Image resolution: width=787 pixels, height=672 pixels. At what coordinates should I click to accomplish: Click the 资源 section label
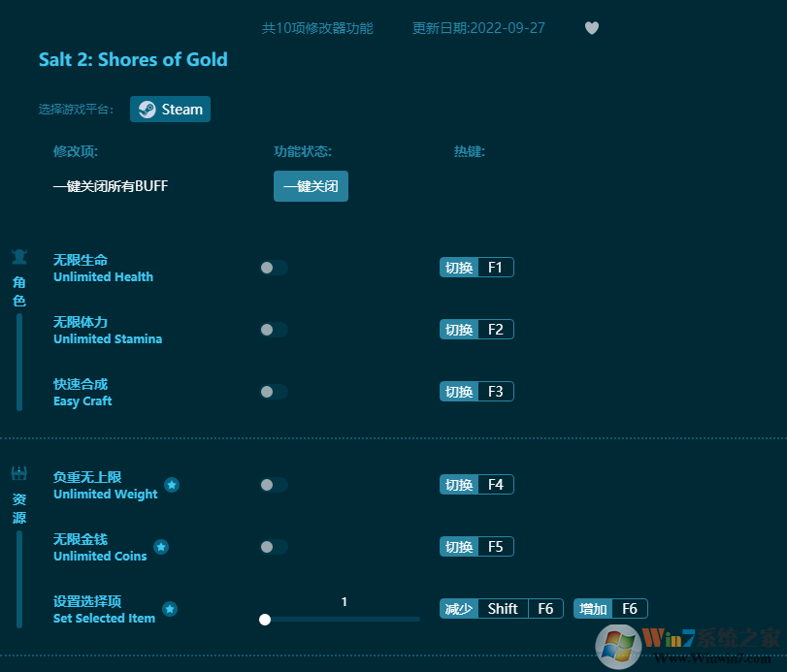tap(19, 508)
